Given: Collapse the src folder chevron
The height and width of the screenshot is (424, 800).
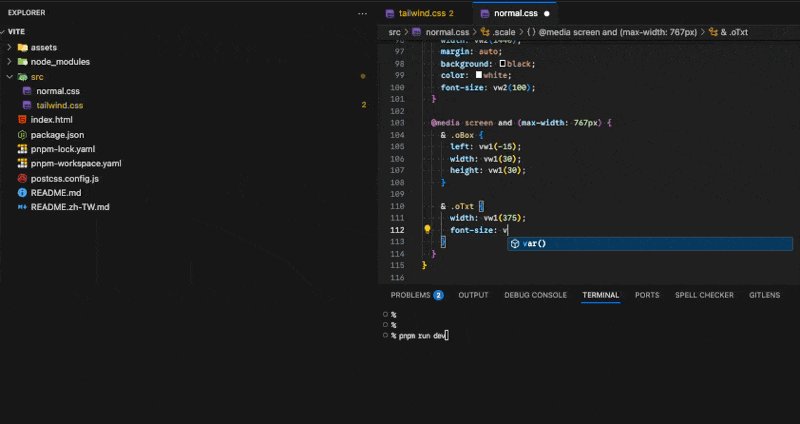Looking at the screenshot, I should coord(9,77).
